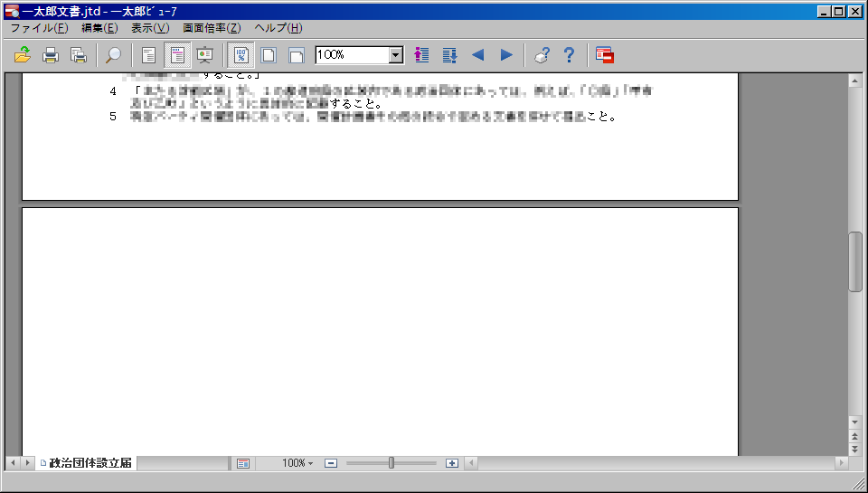Open help with the blue question mark
This screenshot has height=493, width=868.
[x=569, y=55]
